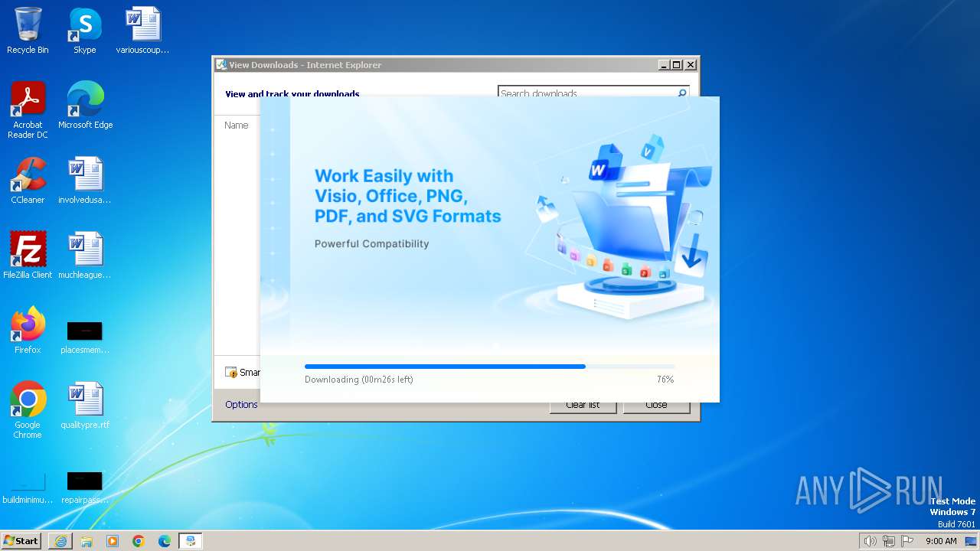
Task: Click the Work Easily with Visio headline
Action: tap(408, 196)
